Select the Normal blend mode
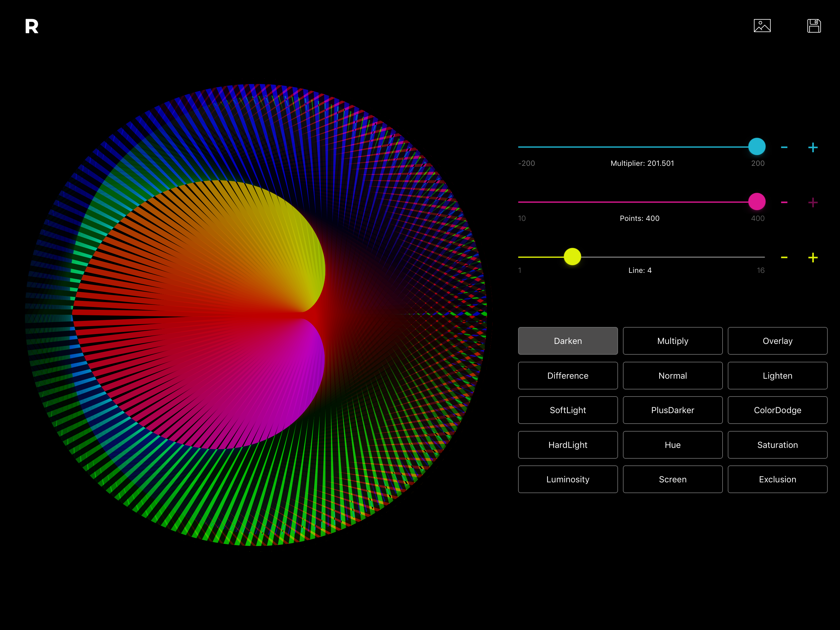Image resolution: width=840 pixels, height=630 pixels. click(x=672, y=375)
